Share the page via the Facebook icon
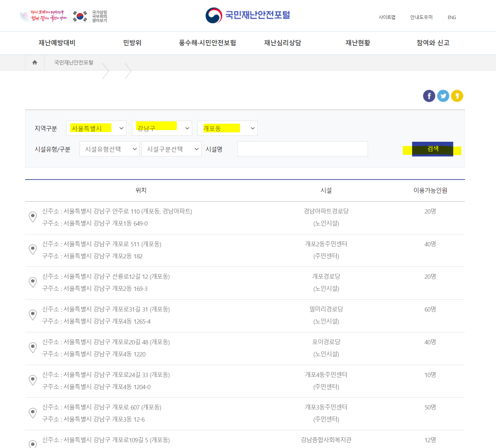This screenshot has height=448, width=496. pyautogui.click(x=429, y=96)
